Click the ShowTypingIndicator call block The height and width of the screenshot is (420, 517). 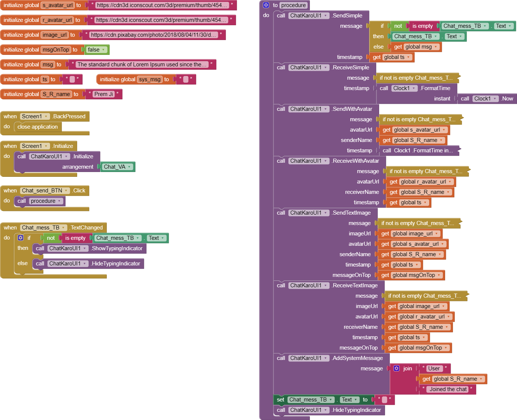[x=89, y=248]
